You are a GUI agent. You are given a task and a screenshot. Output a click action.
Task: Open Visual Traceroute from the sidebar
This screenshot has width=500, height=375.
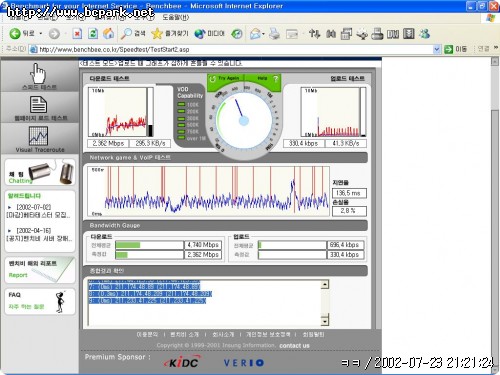pos(40,139)
